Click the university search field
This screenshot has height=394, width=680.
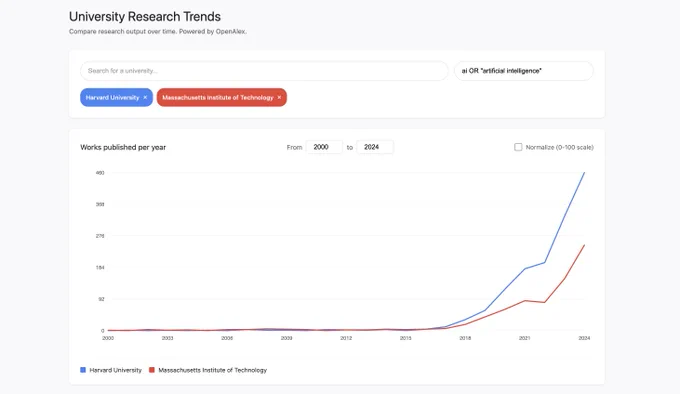pos(264,71)
